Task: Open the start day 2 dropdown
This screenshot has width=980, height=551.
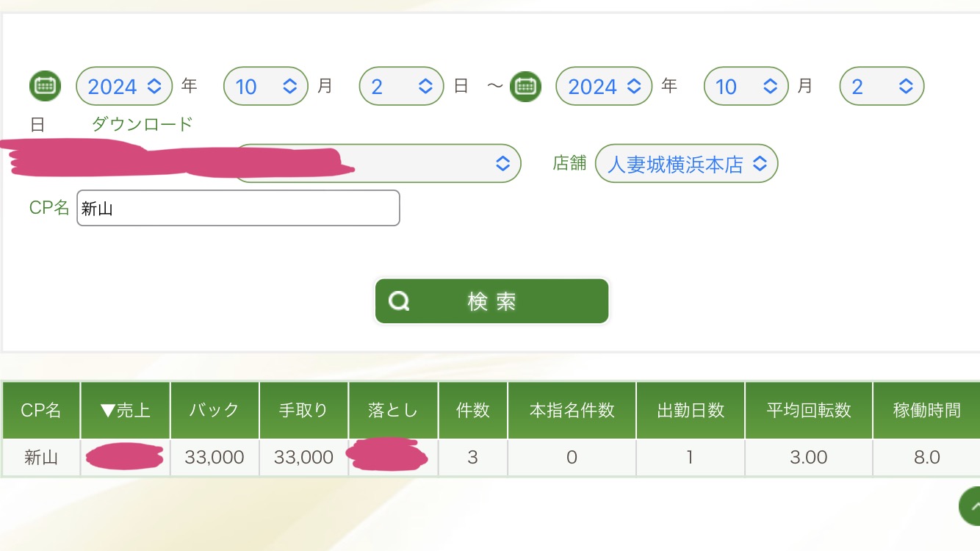Action: click(x=401, y=87)
